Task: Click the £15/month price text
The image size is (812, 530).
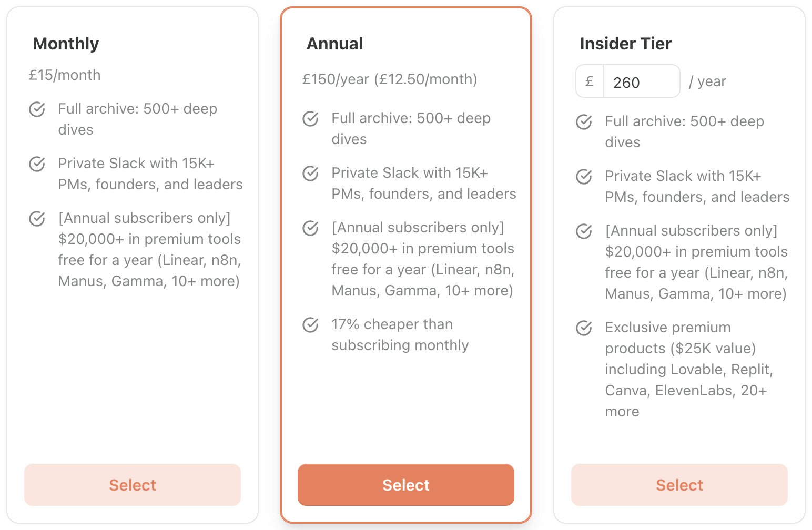Action: 65,75
